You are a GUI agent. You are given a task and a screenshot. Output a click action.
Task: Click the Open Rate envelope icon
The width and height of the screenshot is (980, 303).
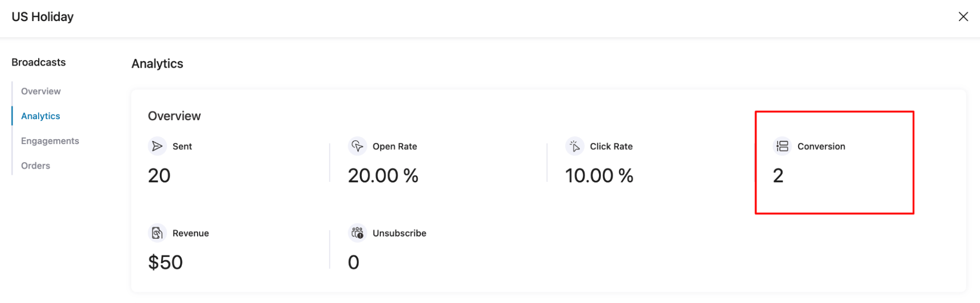coord(358,146)
